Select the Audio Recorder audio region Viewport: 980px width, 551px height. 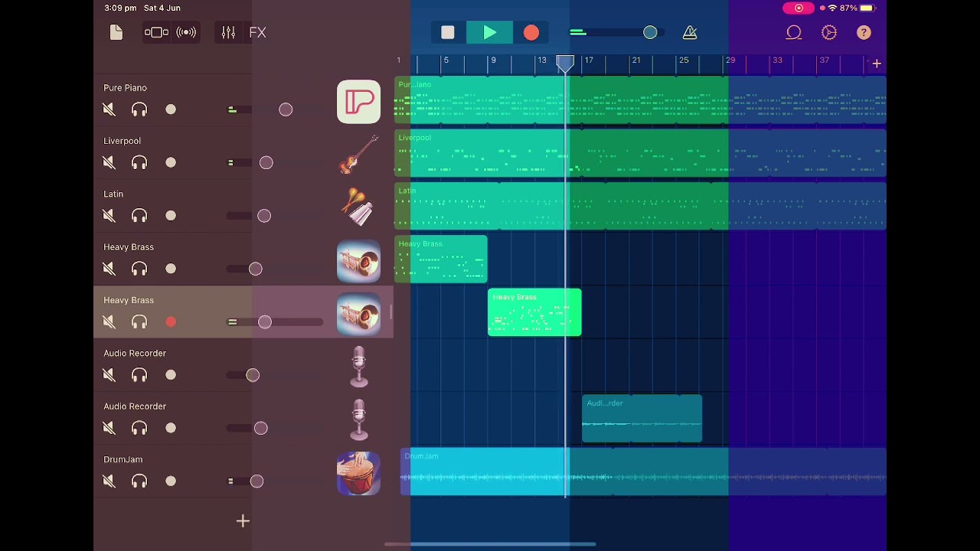642,419
